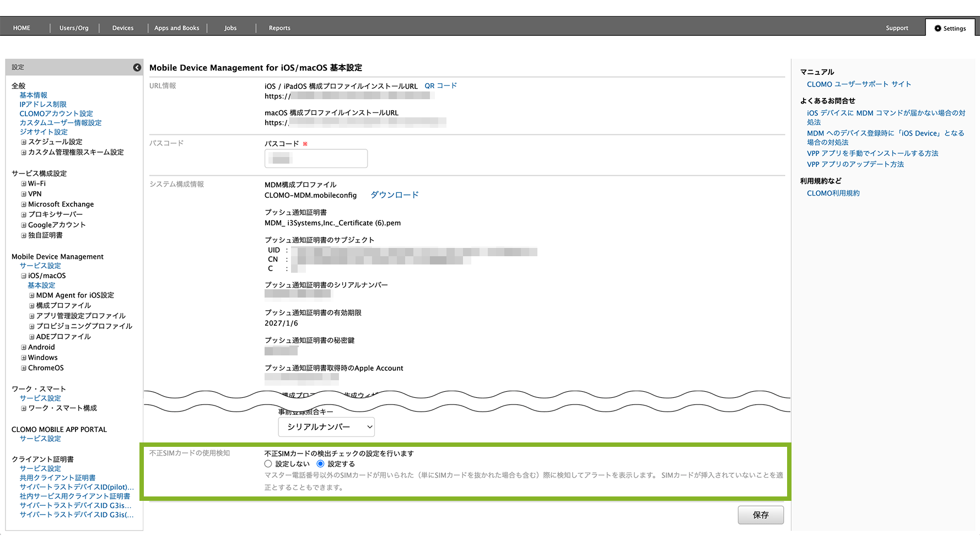
Task: Click the パスコード input field
Action: (316, 159)
